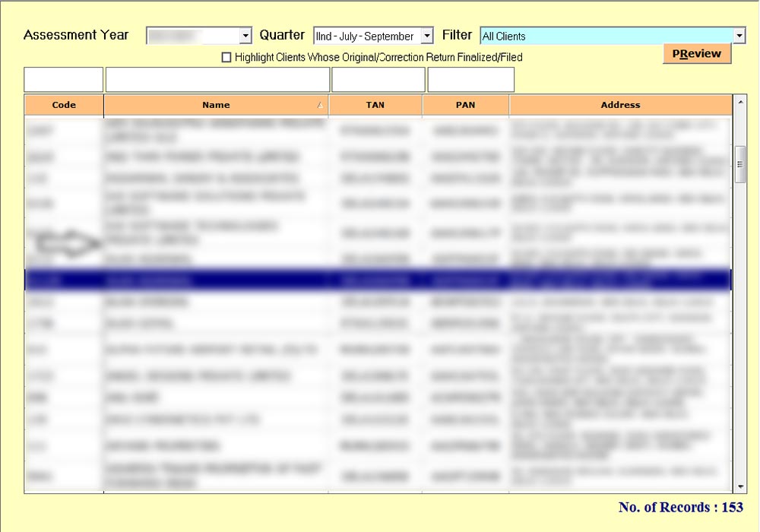The height and width of the screenshot is (532, 760).
Task: Expand the Quarter dropdown arrow
Action: (x=426, y=36)
